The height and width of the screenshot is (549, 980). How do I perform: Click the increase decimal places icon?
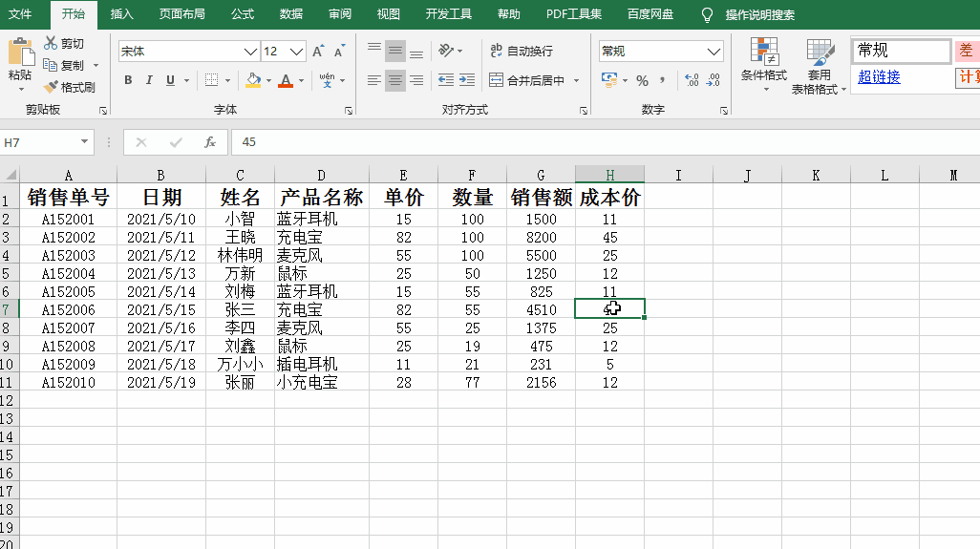pyautogui.click(x=692, y=80)
